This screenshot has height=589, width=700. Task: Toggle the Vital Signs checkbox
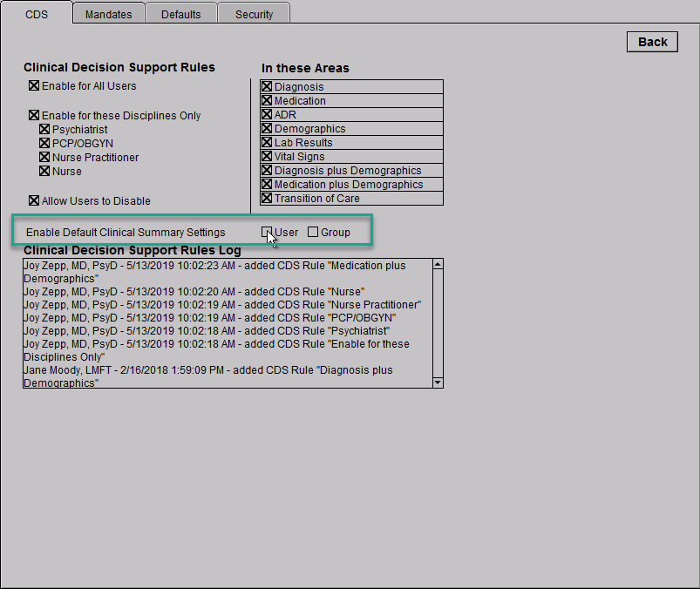point(268,157)
